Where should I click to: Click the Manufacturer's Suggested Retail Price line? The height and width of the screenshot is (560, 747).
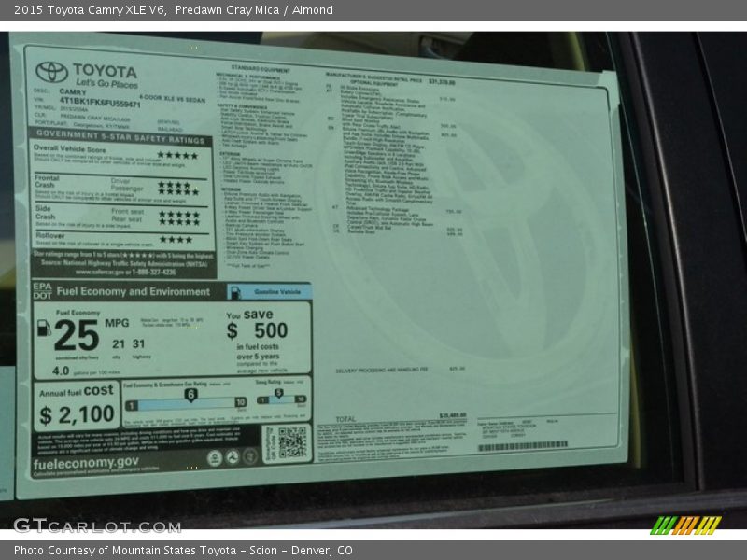point(390,78)
